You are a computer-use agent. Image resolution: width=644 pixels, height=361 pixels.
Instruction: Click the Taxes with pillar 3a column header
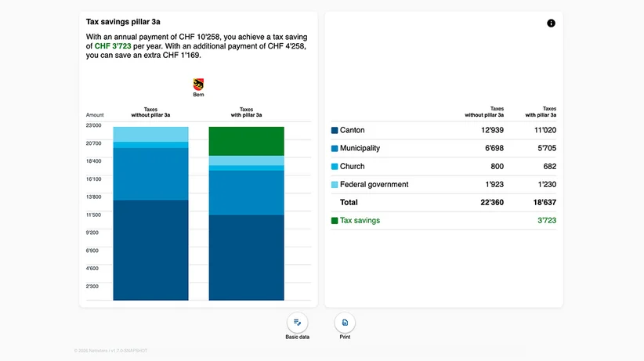541,112
